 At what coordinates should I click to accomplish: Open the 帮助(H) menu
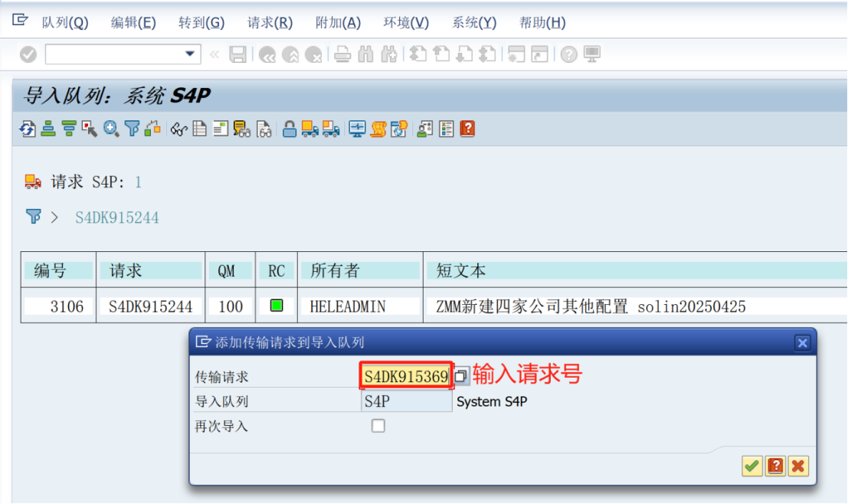coord(542,22)
